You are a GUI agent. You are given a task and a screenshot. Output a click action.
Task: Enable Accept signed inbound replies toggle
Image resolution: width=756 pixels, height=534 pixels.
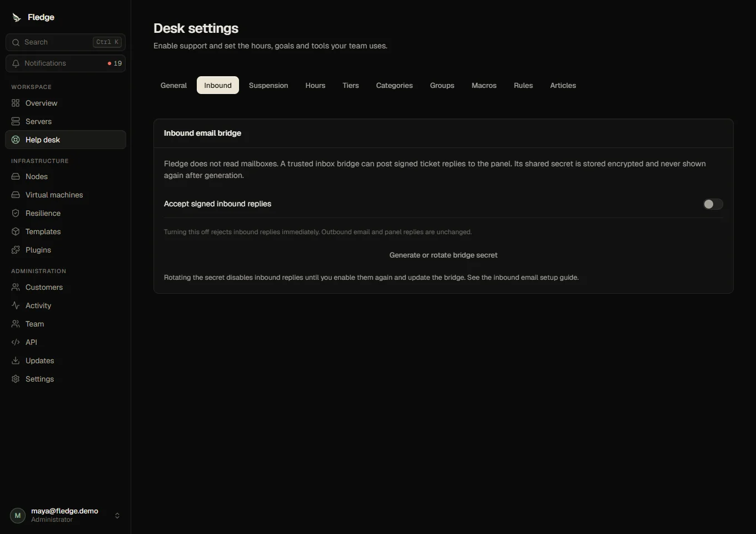coord(713,204)
